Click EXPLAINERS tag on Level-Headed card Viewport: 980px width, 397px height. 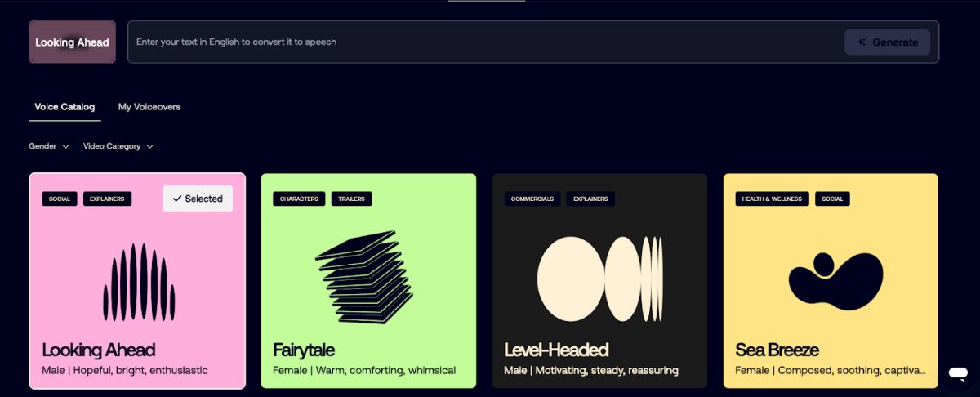point(590,198)
